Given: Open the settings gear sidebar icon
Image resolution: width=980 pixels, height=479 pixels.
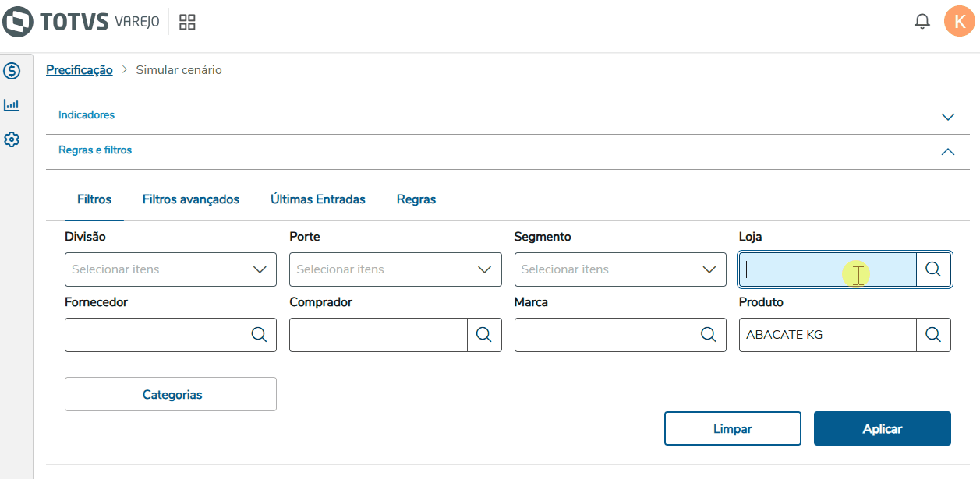Looking at the screenshot, I should [x=12, y=139].
